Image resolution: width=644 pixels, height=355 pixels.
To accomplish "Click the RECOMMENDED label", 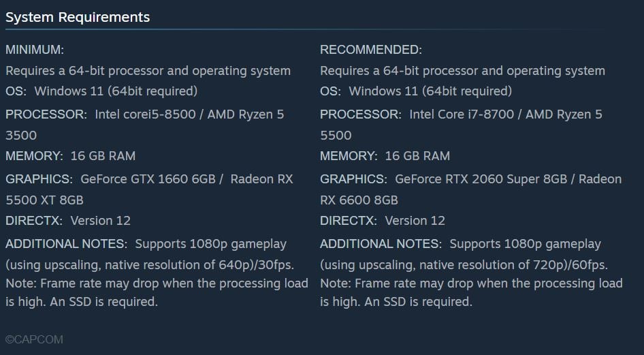I will click(371, 50).
